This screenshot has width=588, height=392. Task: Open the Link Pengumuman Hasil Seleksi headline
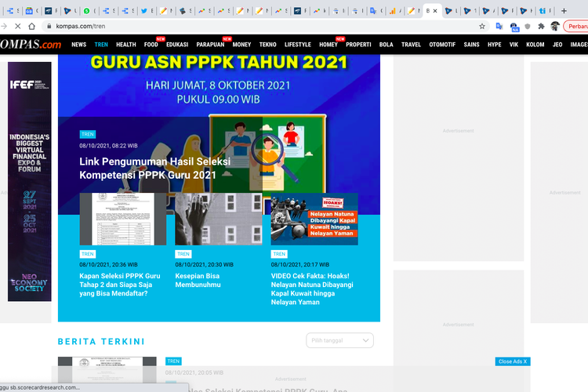pyautogui.click(x=154, y=168)
